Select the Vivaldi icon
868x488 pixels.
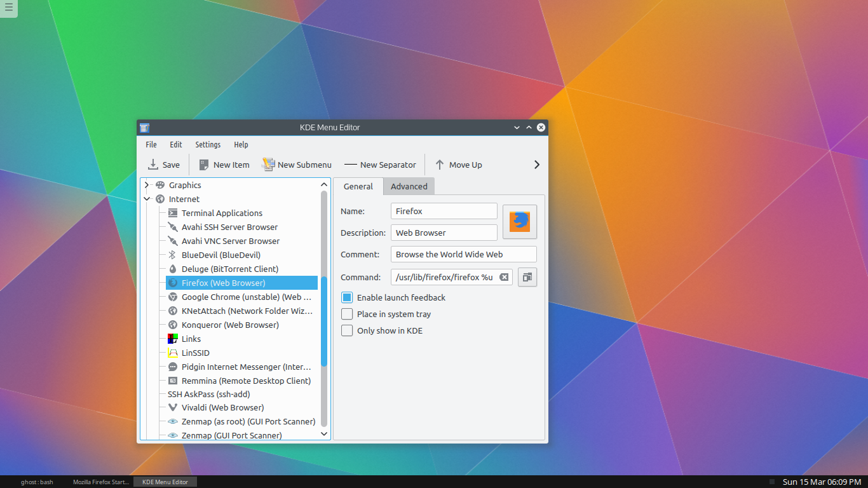tap(172, 407)
